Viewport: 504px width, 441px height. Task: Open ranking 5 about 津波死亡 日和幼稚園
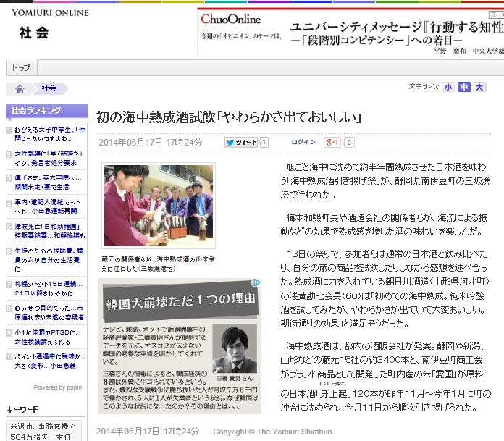click(x=49, y=231)
